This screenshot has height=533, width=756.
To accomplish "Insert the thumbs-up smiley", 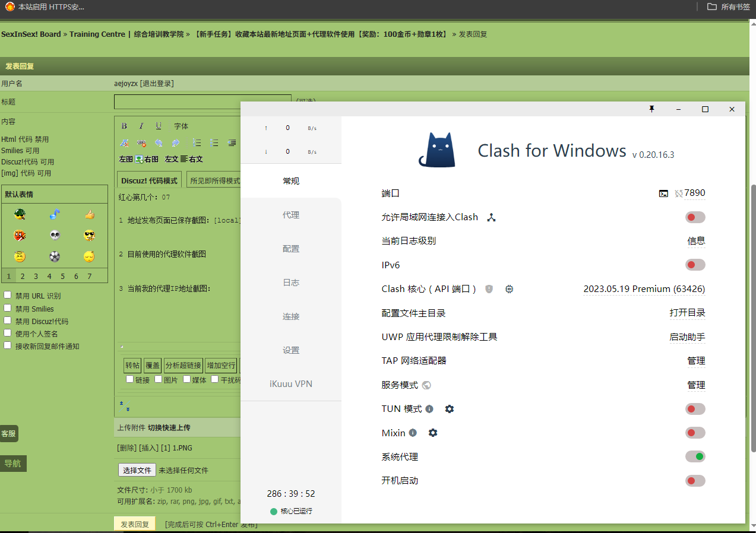I will (90, 215).
